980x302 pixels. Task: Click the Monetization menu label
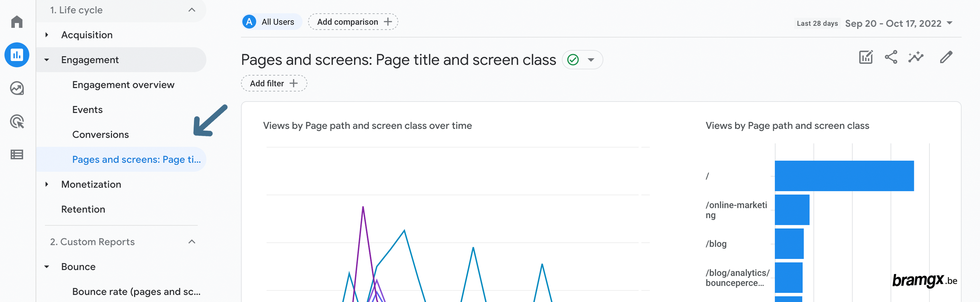[x=91, y=184]
